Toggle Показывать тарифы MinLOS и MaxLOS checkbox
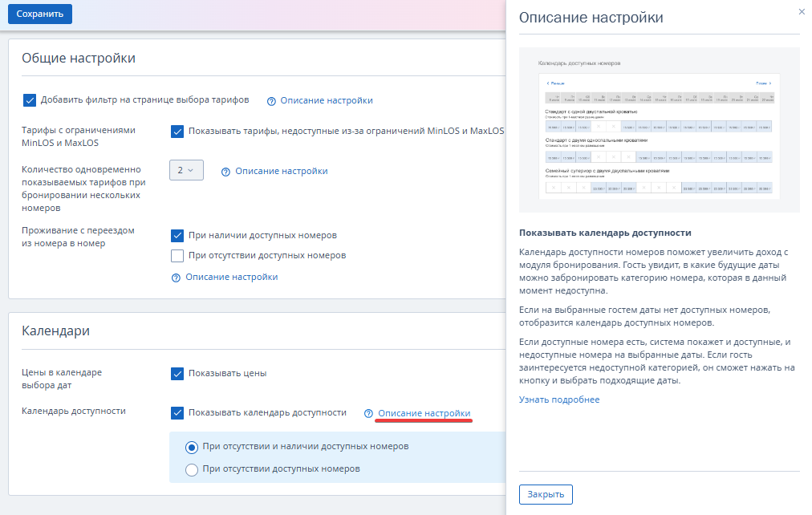 pos(177,132)
